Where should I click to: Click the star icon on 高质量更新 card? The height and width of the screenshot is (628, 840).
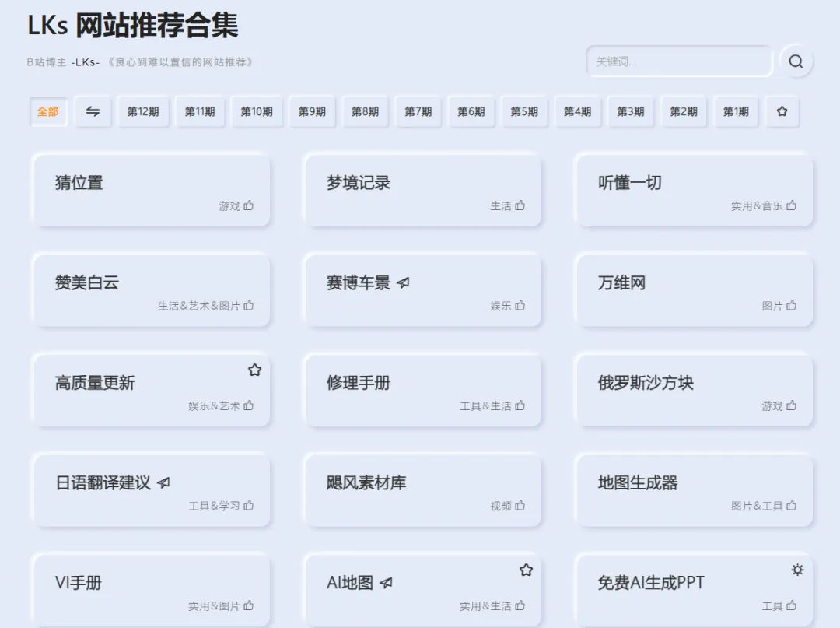[x=254, y=370]
